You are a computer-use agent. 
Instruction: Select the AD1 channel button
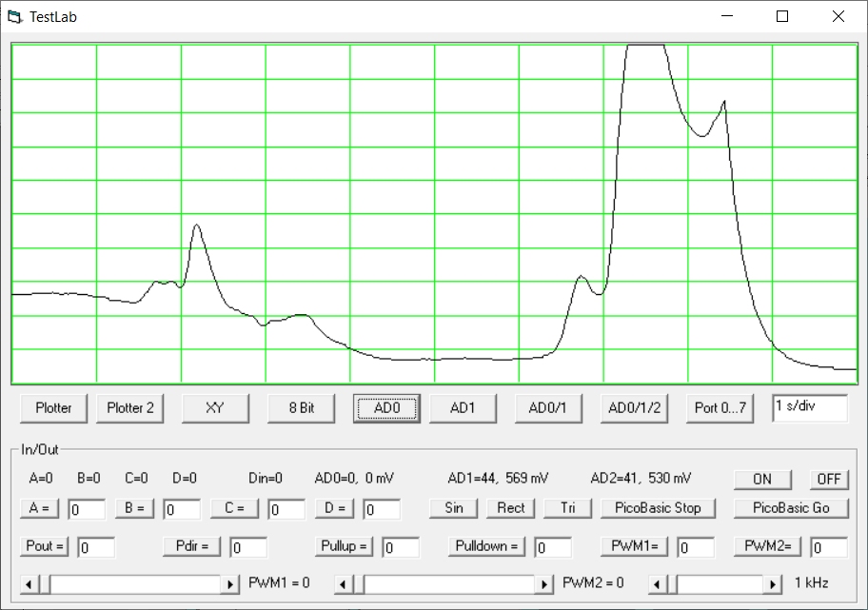[463, 407]
